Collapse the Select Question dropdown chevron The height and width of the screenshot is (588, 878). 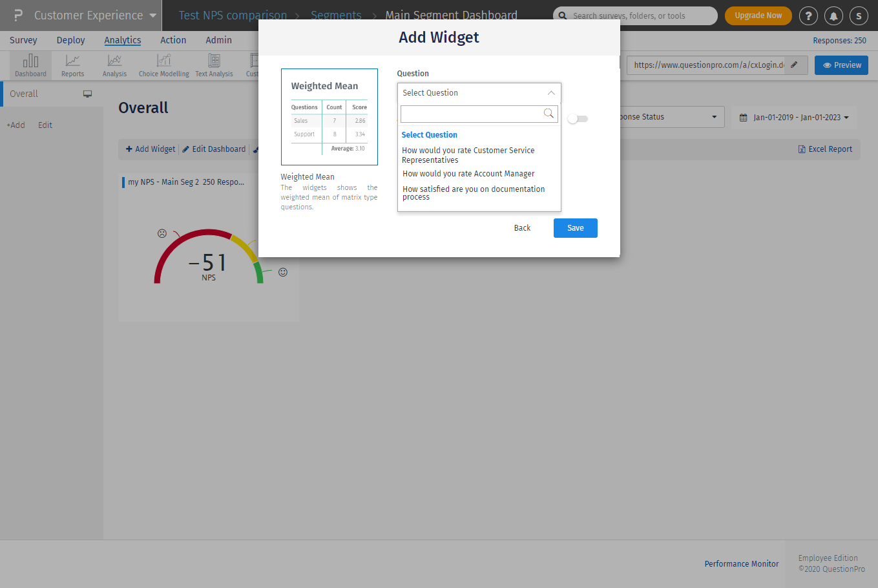pos(551,92)
